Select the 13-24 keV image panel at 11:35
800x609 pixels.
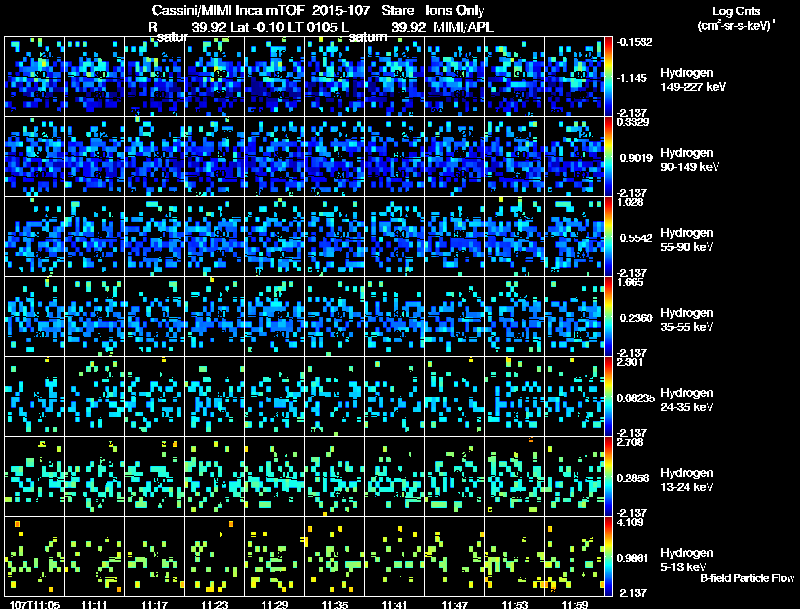[x=335, y=477]
